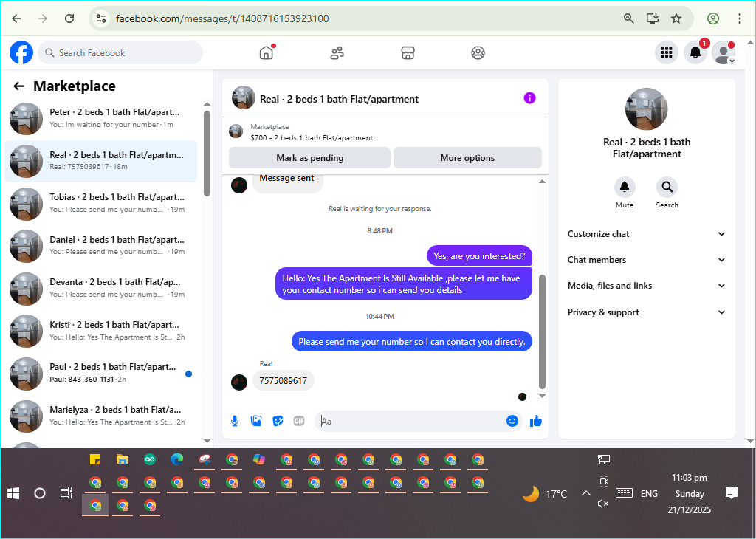Show hidden system tray icons chevron
Viewport: 756px width, 539px height.
click(585, 493)
